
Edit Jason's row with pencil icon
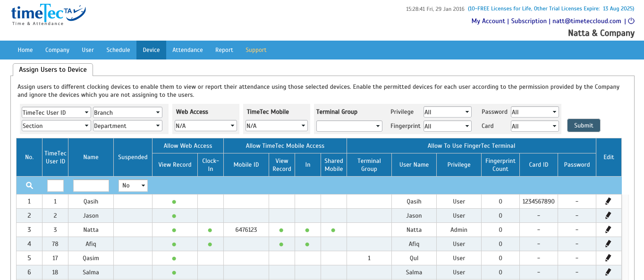click(608, 215)
